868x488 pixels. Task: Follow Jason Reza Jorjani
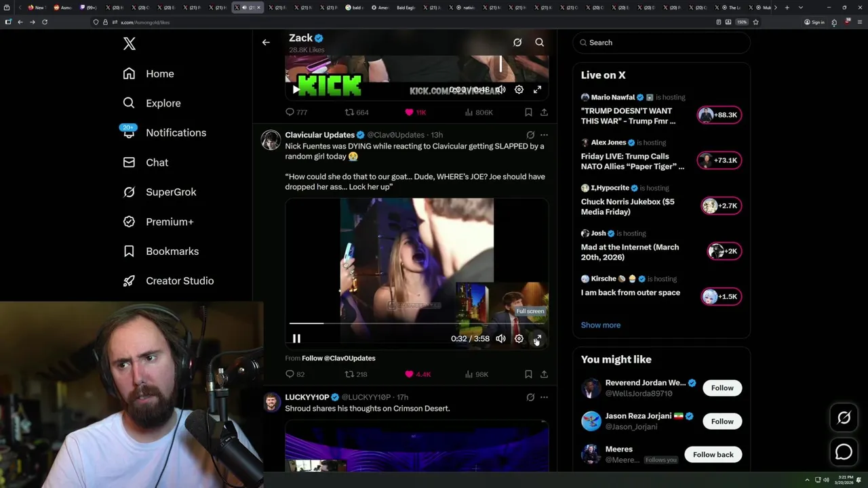[x=722, y=422]
